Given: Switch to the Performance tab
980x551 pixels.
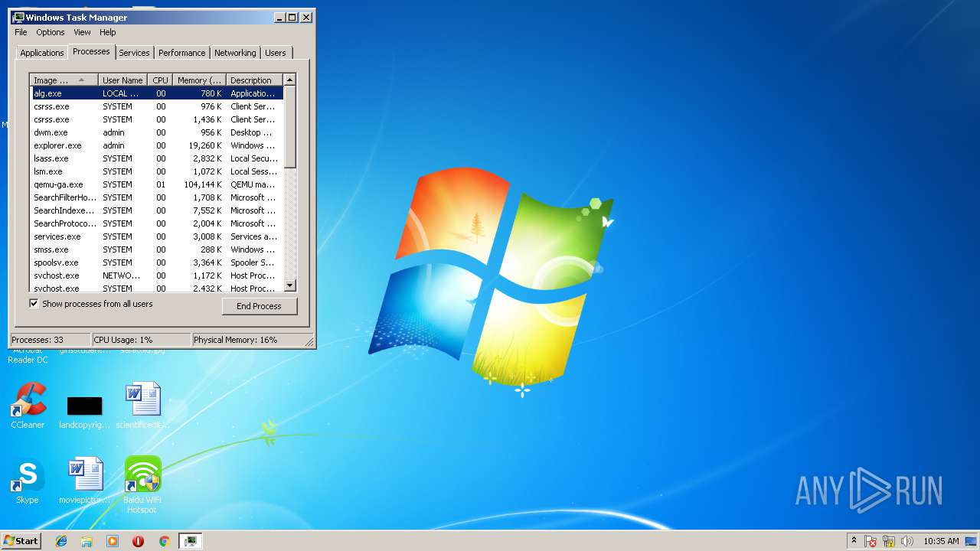Looking at the screenshot, I should point(182,53).
